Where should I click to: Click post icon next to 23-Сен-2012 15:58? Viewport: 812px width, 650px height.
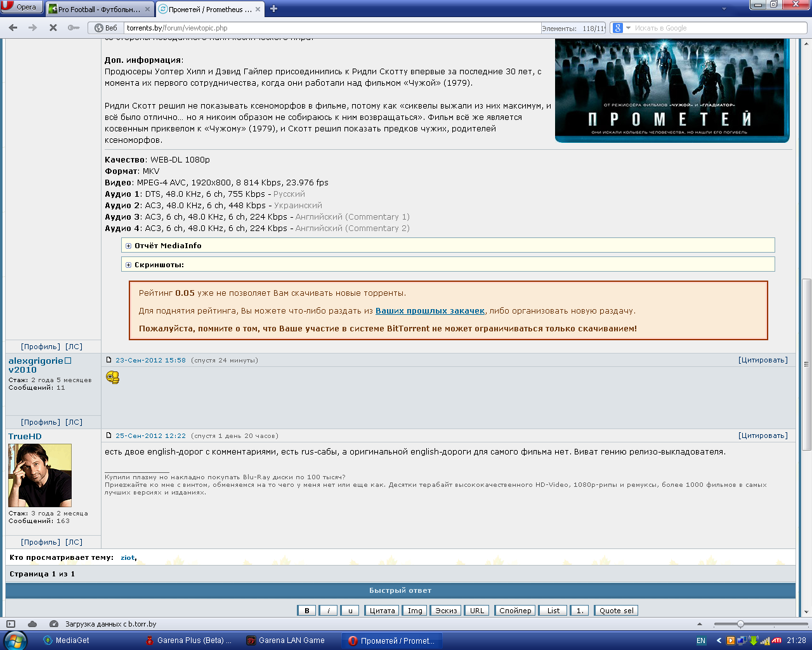click(108, 360)
